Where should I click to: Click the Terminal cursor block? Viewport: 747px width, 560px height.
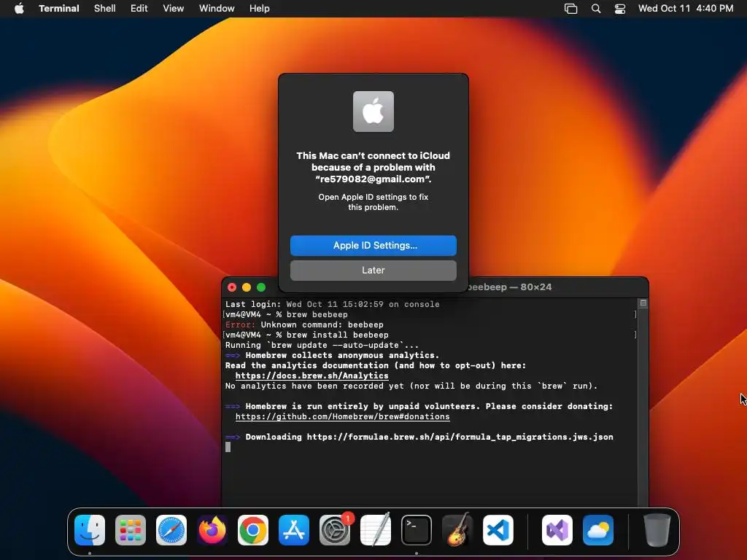[x=228, y=447]
